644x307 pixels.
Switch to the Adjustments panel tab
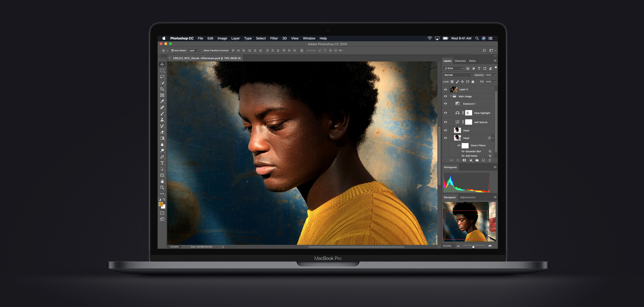pyautogui.click(x=468, y=197)
